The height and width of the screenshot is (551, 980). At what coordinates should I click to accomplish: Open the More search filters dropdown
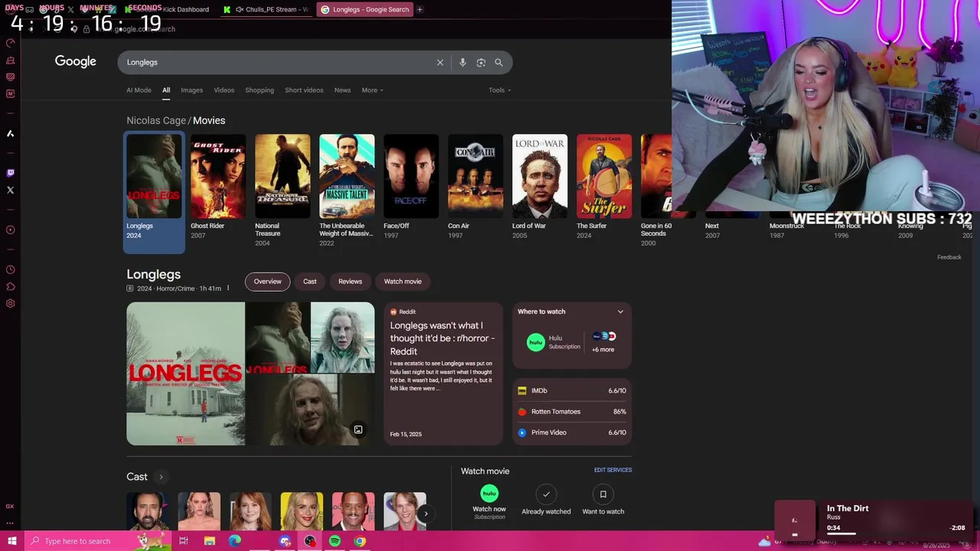click(x=372, y=90)
